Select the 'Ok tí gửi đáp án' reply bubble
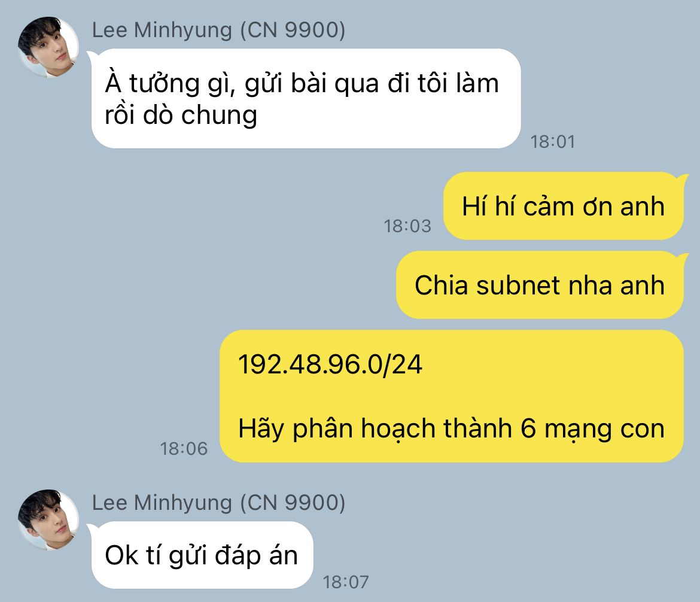The image size is (700, 602). click(202, 555)
